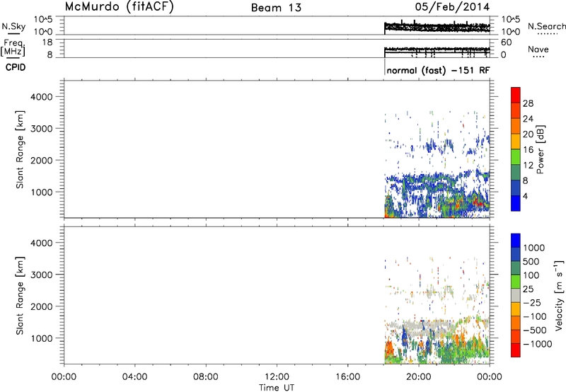The height and width of the screenshot is (392, 566).
Task: Click the -25 value on Velocity color bar
Action: [x=532, y=303]
